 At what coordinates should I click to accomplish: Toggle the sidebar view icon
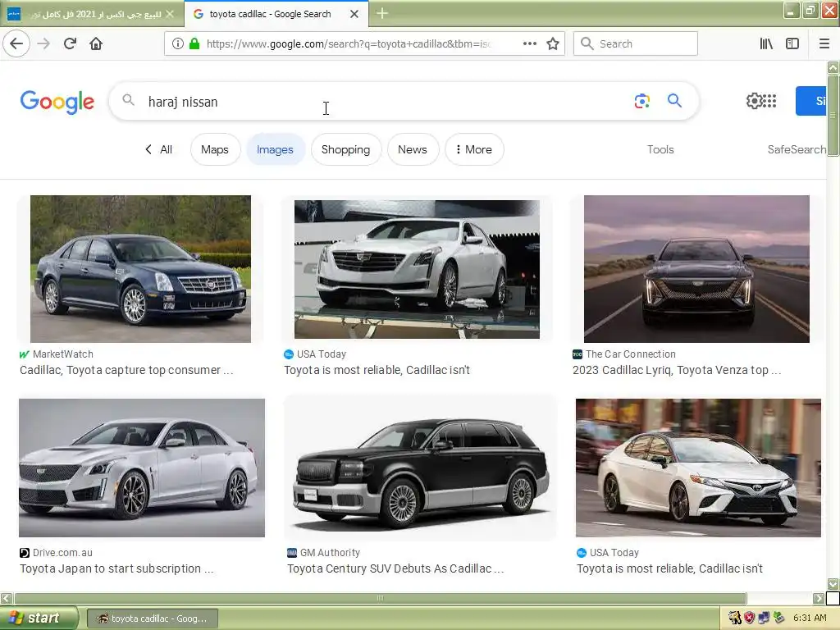click(x=792, y=44)
